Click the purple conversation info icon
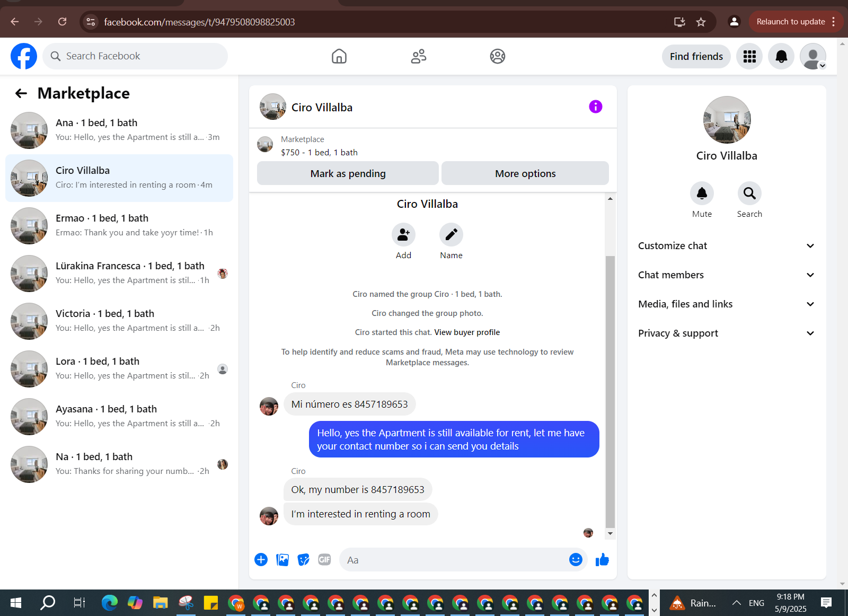Image resolution: width=848 pixels, height=616 pixels. [x=596, y=107]
